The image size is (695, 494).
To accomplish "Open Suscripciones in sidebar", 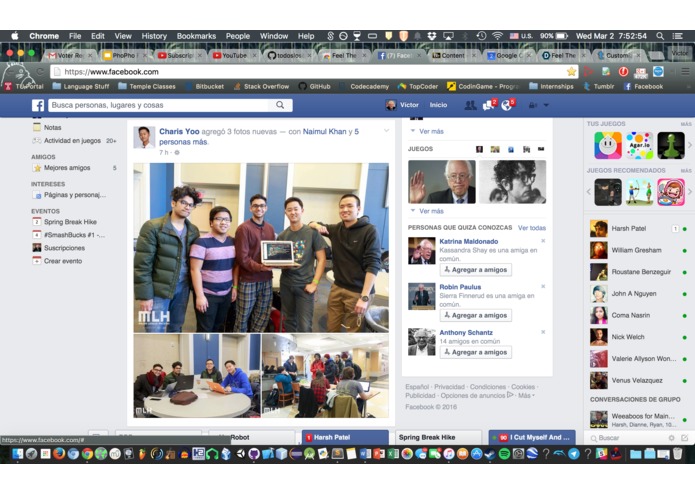I will (x=64, y=248).
